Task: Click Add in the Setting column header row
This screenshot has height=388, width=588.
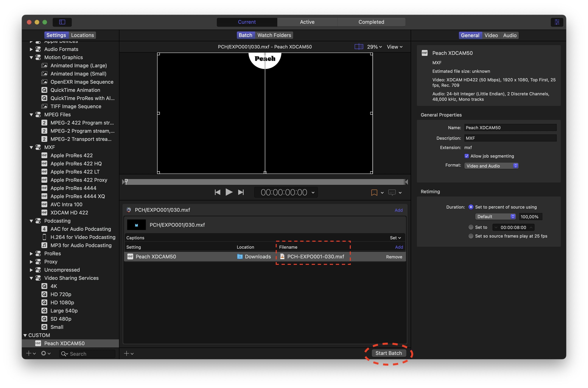Action: tap(399, 247)
